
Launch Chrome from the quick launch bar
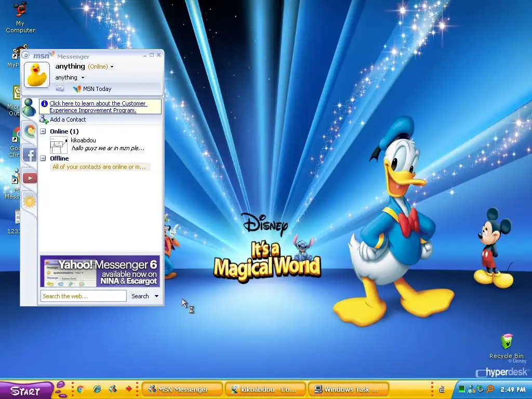pyautogui.click(x=81, y=389)
